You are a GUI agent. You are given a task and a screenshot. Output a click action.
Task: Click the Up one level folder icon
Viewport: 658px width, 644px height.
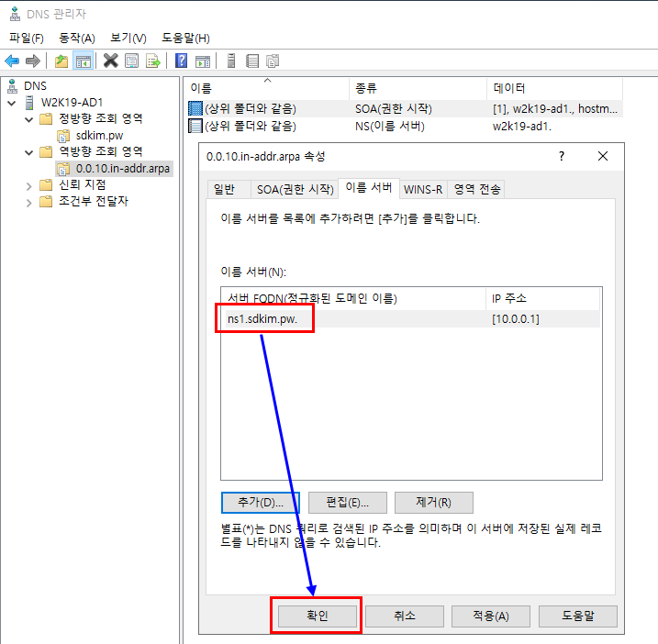(x=61, y=61)
